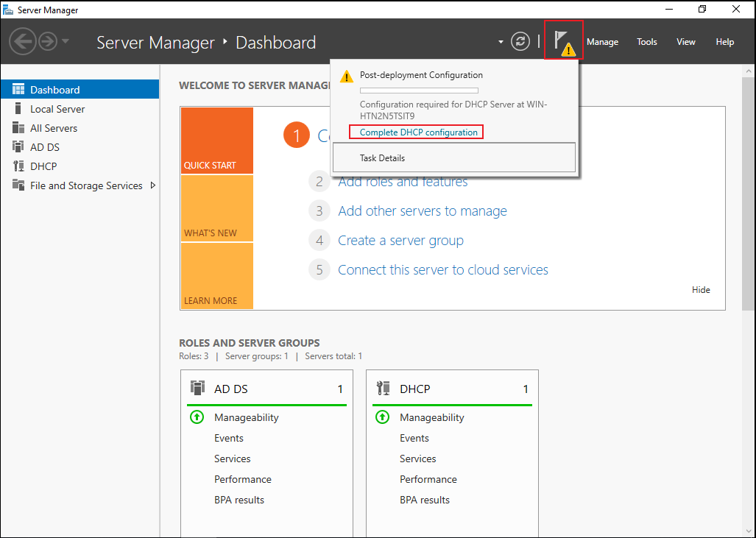Open BPA results in AD DS tile
Screen dimensions: 756x538
pos(239,500)
